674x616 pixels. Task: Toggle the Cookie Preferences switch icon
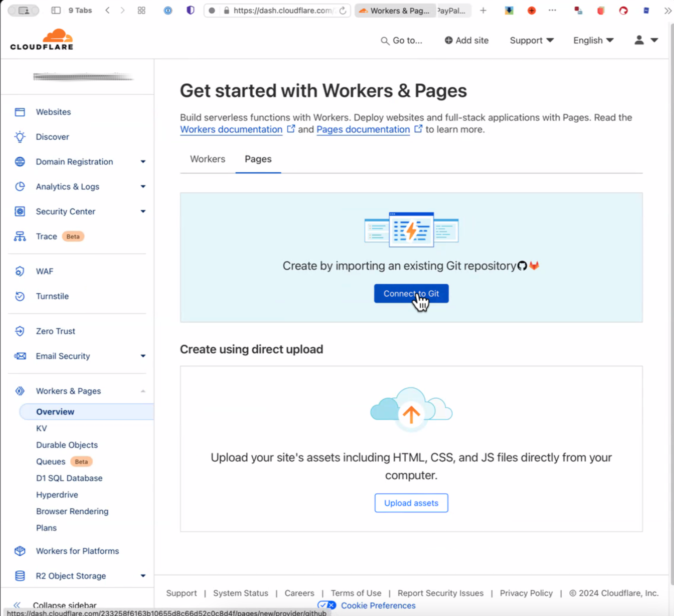tap(327, 605)
